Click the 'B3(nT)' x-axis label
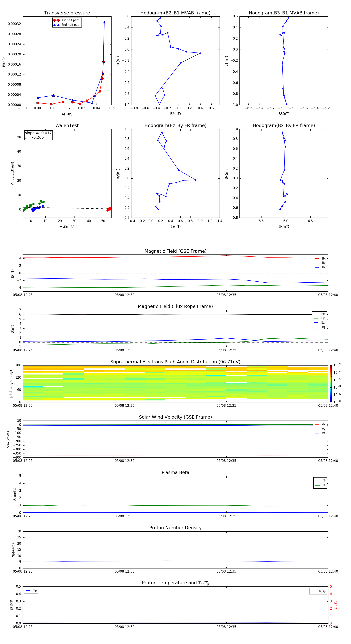Image resolution: width=351 pixels, height=644 pixels. coord(284,114)
